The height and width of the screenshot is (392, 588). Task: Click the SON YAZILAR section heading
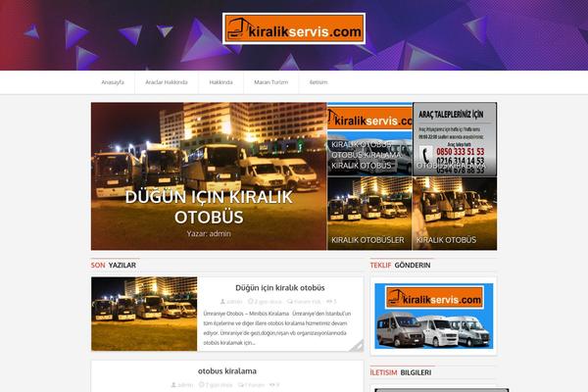click(x=114, y=266)
